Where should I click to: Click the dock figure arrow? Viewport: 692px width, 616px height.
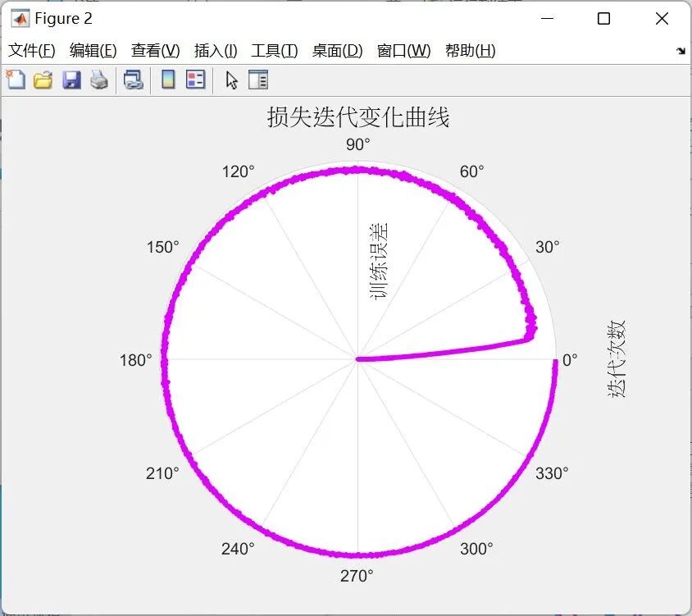pos(681,51)
